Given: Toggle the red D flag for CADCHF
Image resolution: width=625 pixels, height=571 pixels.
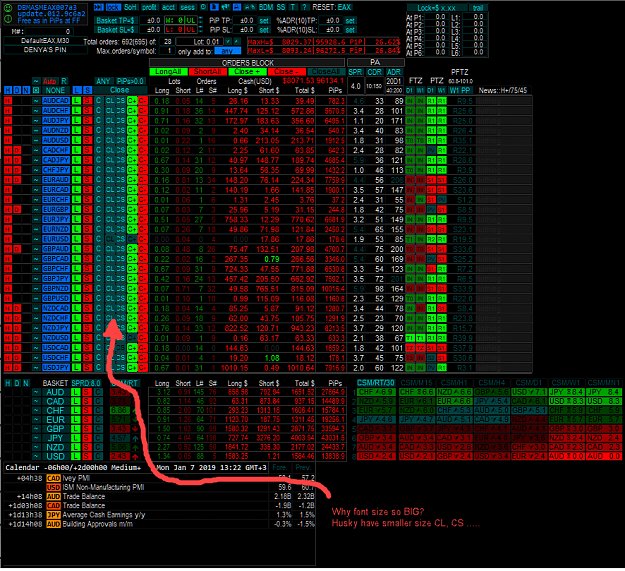Looking at the screenshot, I should 17,150.
